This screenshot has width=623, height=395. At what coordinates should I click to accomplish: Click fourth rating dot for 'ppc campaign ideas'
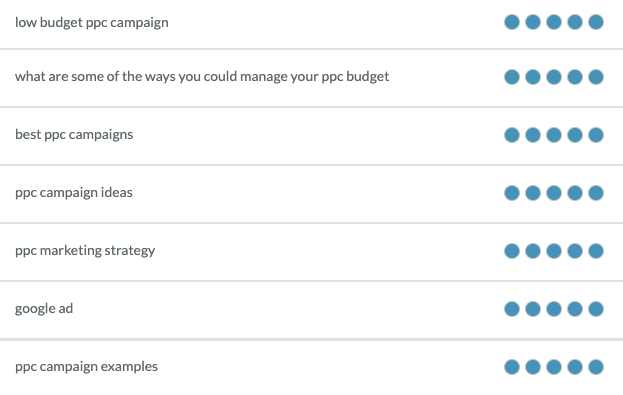pos(575,193)
